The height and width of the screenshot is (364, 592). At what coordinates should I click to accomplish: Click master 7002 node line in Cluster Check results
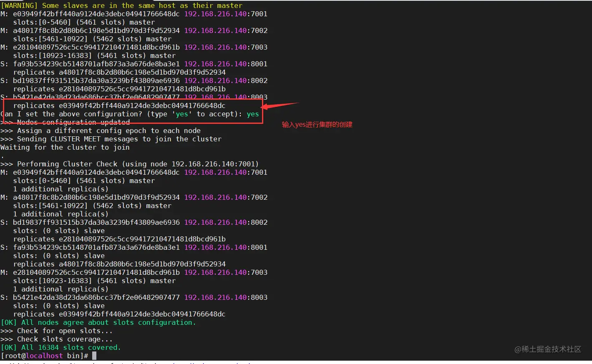[x=134, y=197]
